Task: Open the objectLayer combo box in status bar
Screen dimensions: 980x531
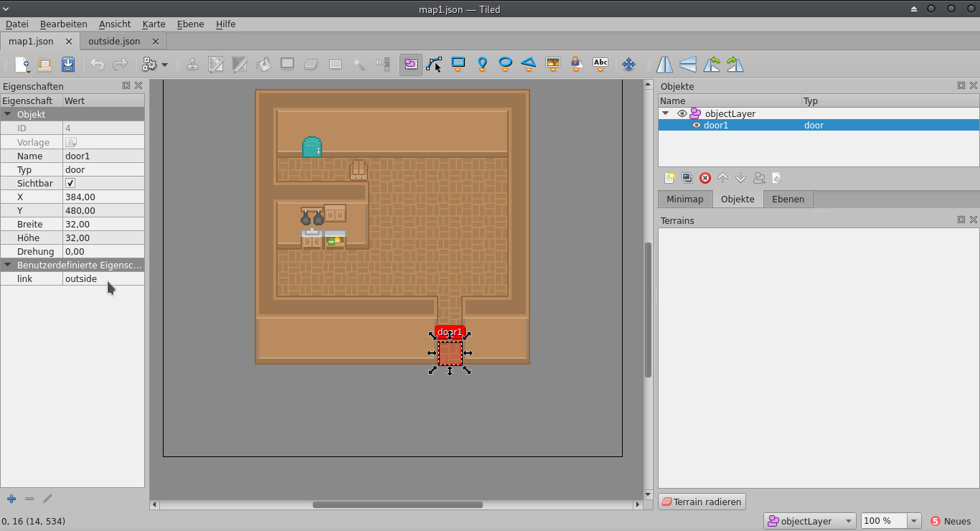Action: click(x=810, y=521)
